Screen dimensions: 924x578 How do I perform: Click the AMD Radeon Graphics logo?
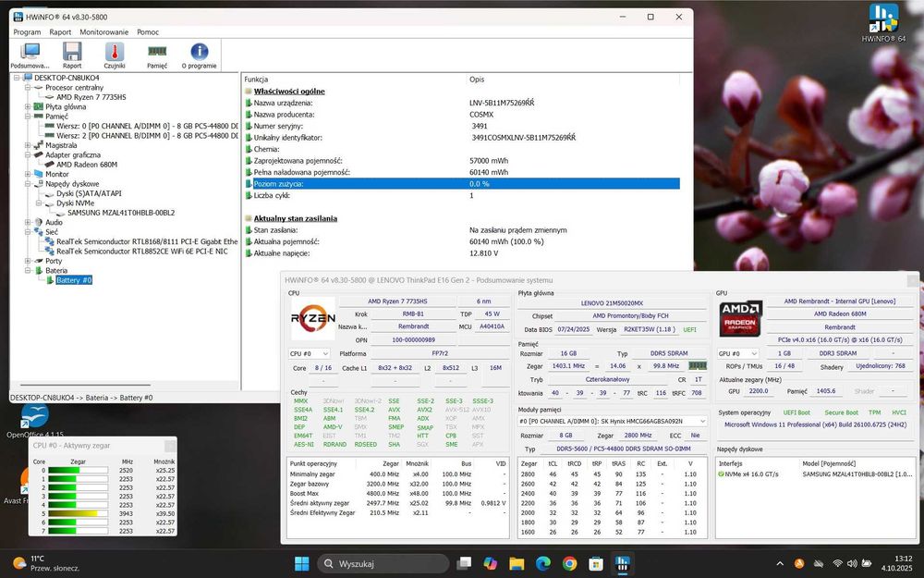[x=741, y=318]
